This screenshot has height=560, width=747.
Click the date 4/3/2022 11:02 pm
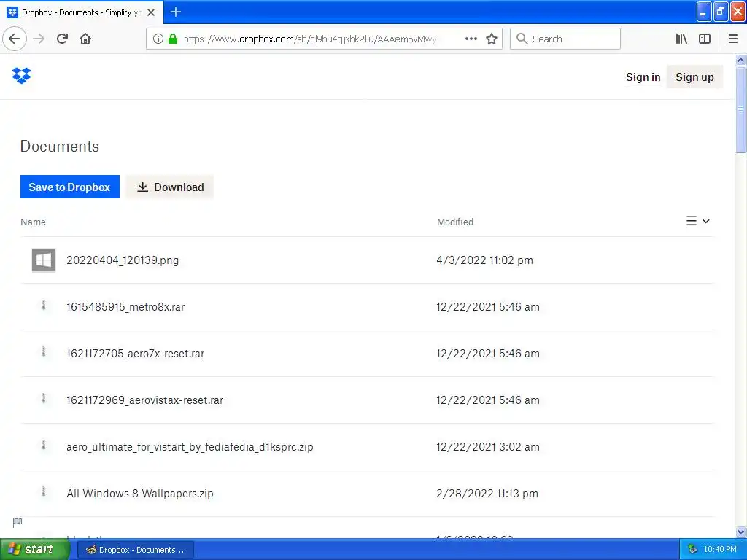[484, 260]
